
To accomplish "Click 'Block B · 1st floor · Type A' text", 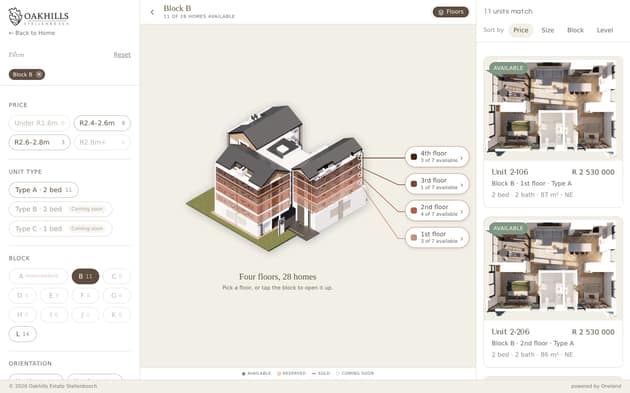I will click(x=532, y=183).
